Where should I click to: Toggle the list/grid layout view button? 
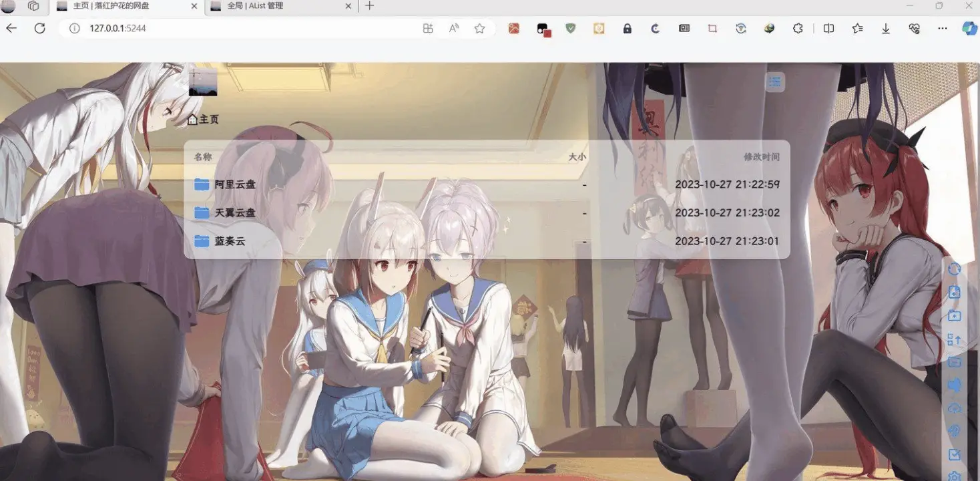pos(774,82)
